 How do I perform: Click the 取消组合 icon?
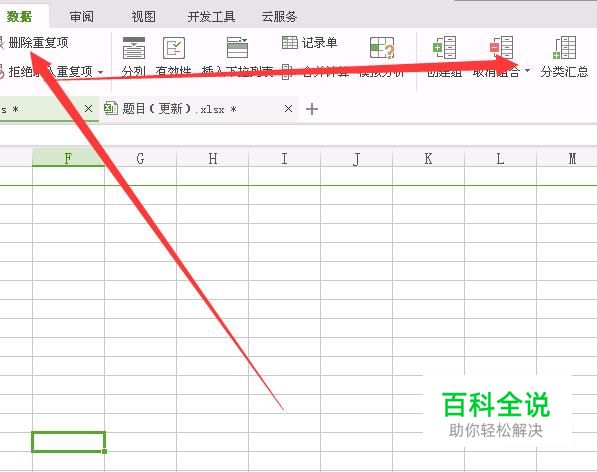501,48
